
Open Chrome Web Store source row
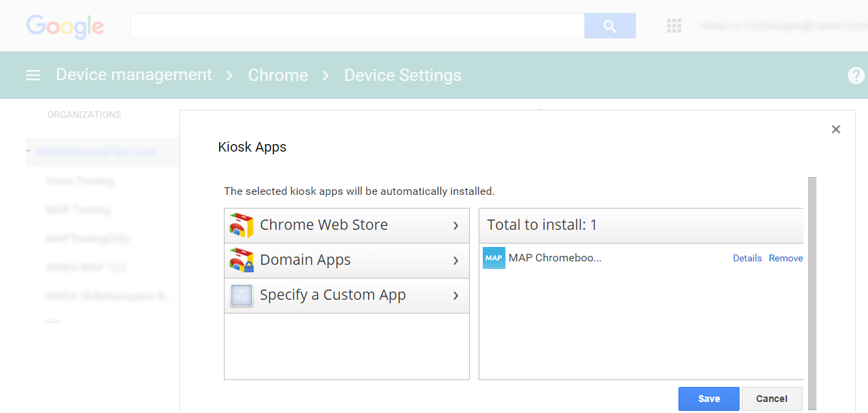point(347,226)
